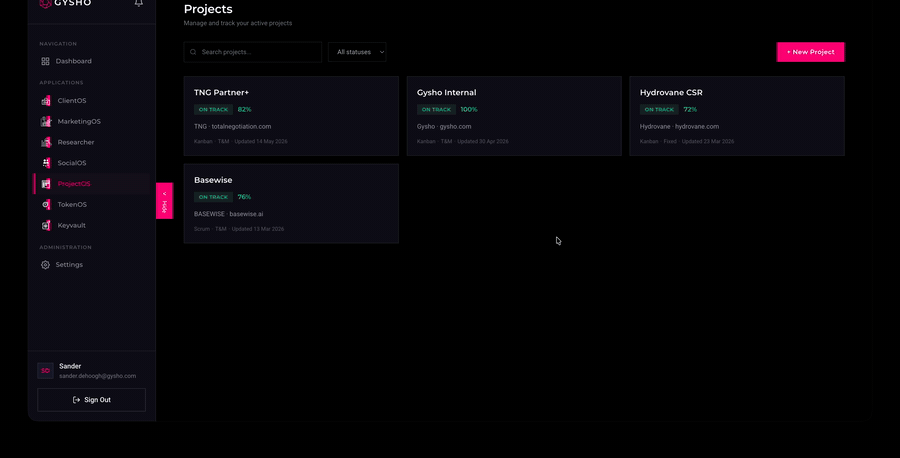Click 'BASEWISE · basewise.ai' text

[228, 214]
